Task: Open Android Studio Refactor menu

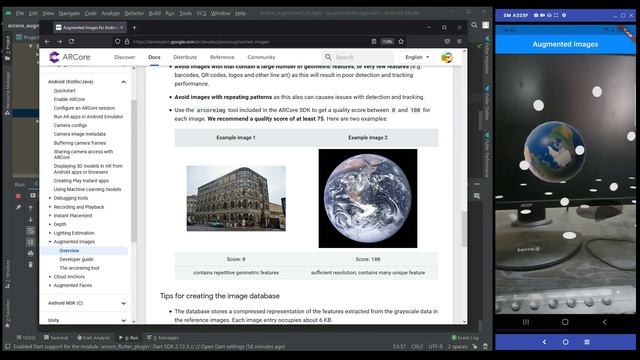Action: pos(134,13)
